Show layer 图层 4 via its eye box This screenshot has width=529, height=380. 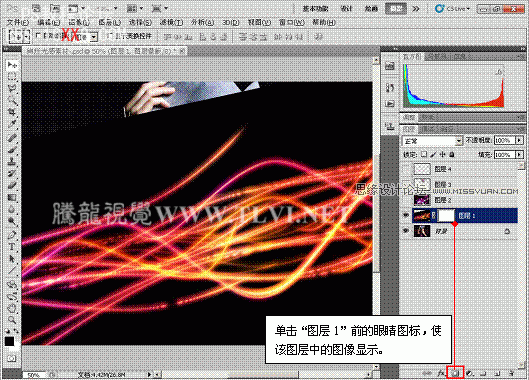click(406, 168)
